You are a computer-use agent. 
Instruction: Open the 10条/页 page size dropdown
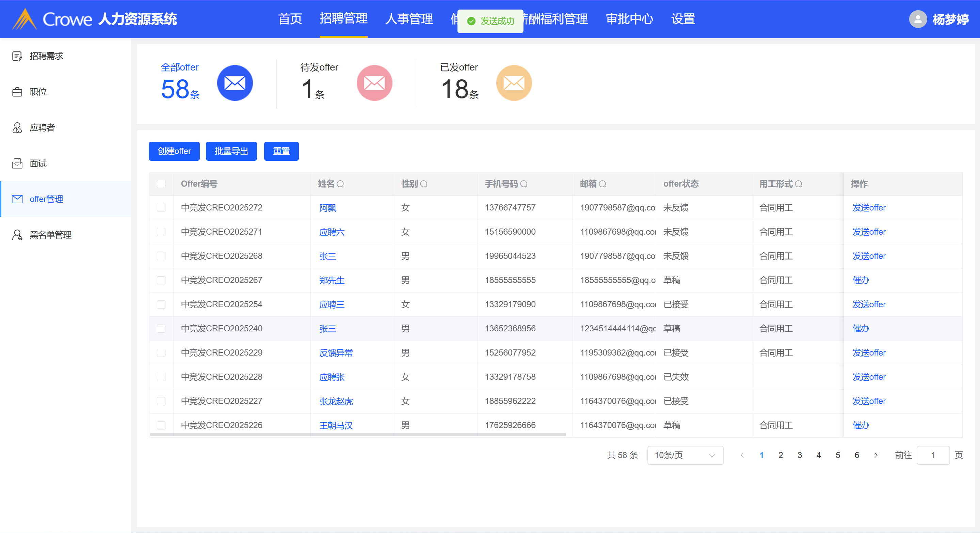click(x=685, y=455)
